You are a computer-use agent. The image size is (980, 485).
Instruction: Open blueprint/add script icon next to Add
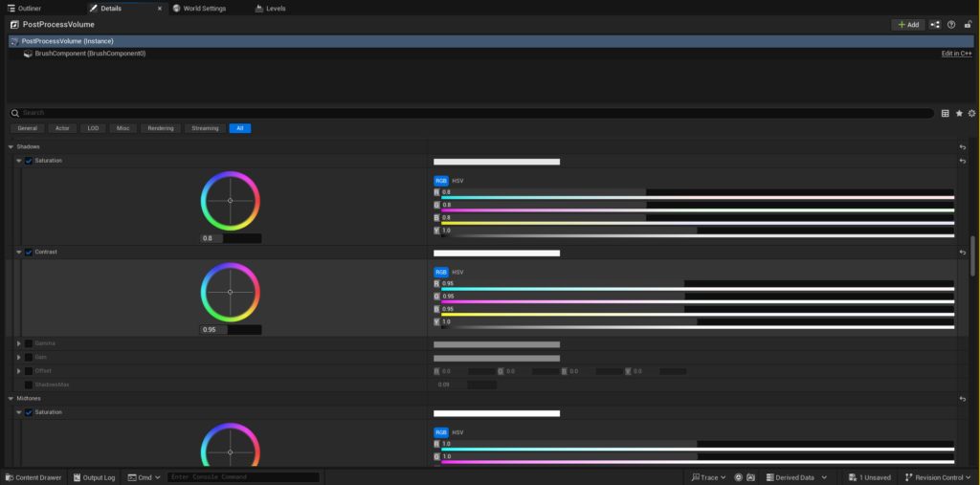(935, 24)
